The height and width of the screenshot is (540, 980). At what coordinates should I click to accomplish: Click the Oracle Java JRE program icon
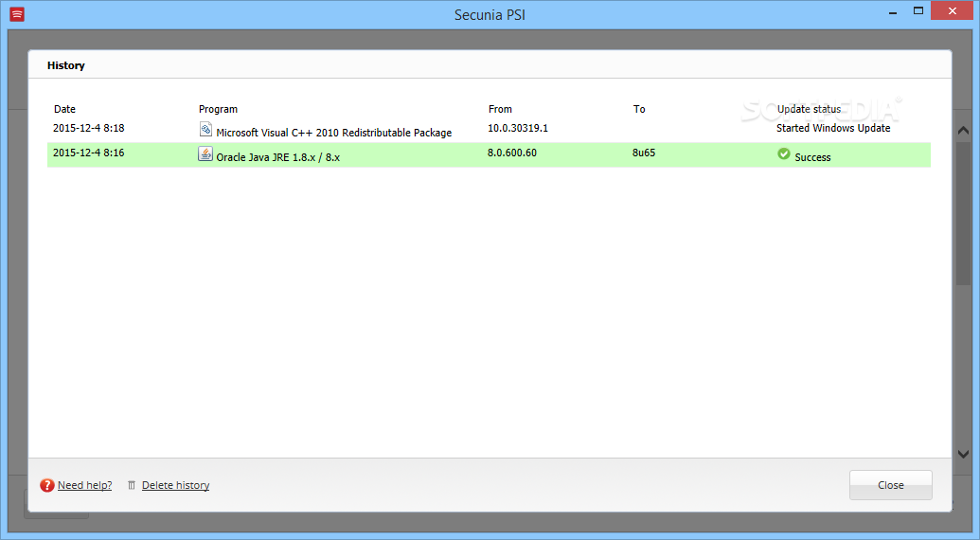[205, 153]
